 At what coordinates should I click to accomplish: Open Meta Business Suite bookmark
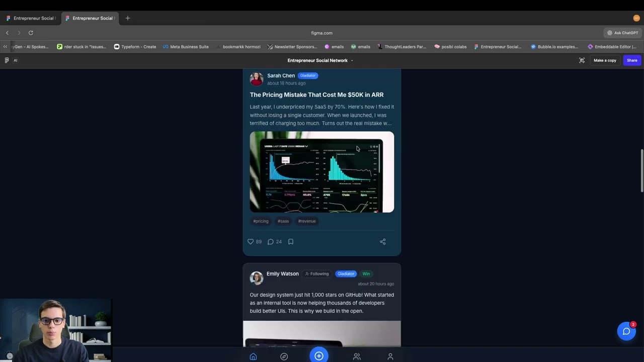[x=186, y=47]
